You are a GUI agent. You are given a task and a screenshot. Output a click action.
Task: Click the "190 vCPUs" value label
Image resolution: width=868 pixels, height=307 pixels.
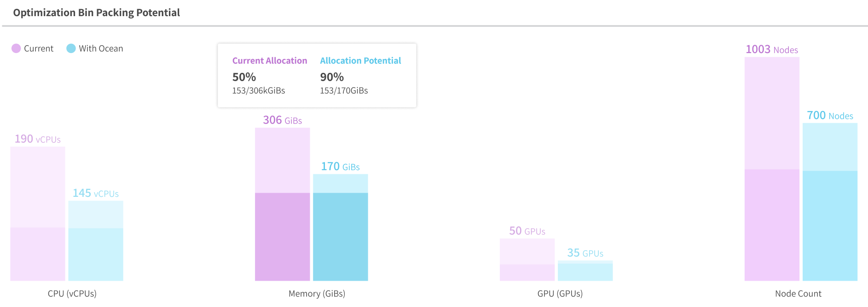tap(38, 139)
